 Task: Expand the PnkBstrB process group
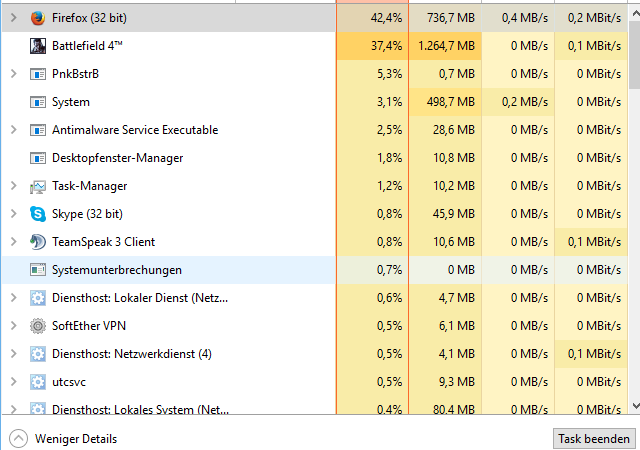click(13, 74)
